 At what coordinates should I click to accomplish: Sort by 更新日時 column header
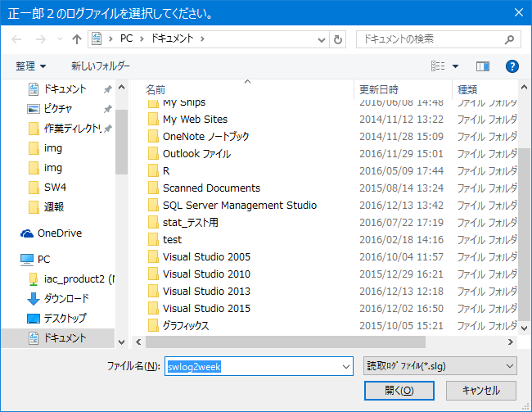379,89
